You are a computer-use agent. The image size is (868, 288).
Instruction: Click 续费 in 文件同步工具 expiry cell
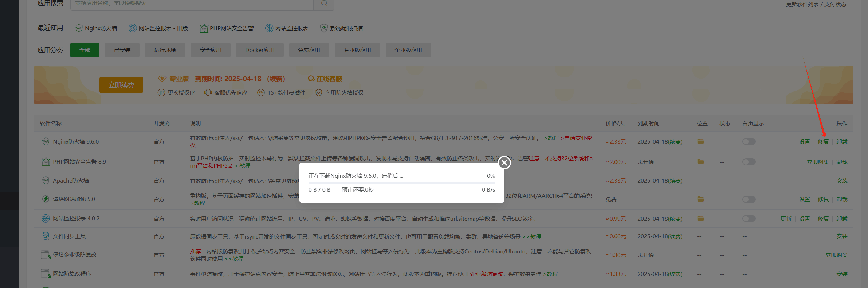point(675,236)
